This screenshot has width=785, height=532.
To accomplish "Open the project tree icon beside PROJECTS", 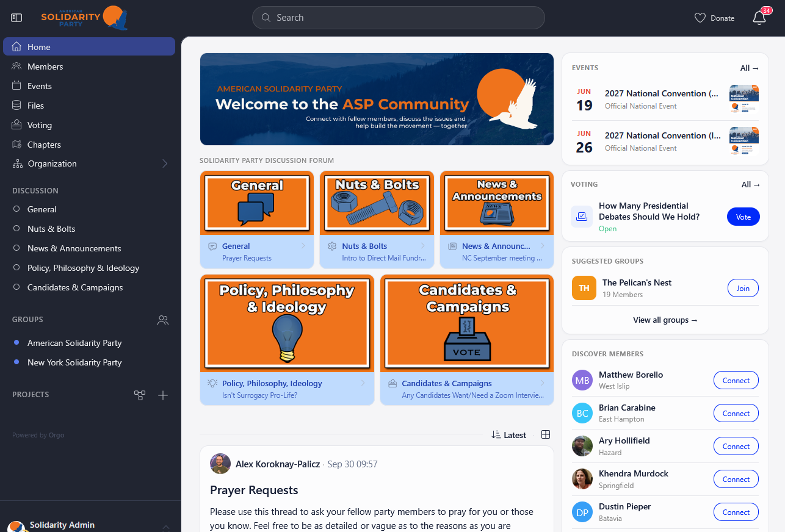I will [140, 395].
